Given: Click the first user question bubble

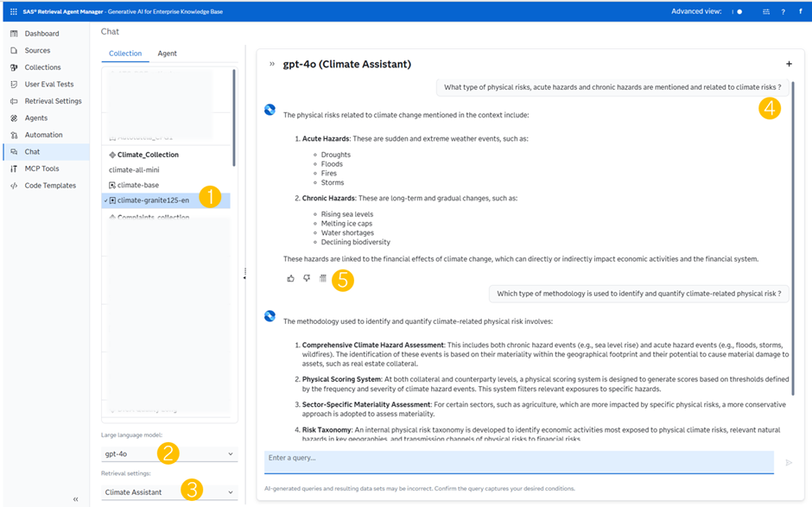Looking at the screenshot, I should [612, 87].
